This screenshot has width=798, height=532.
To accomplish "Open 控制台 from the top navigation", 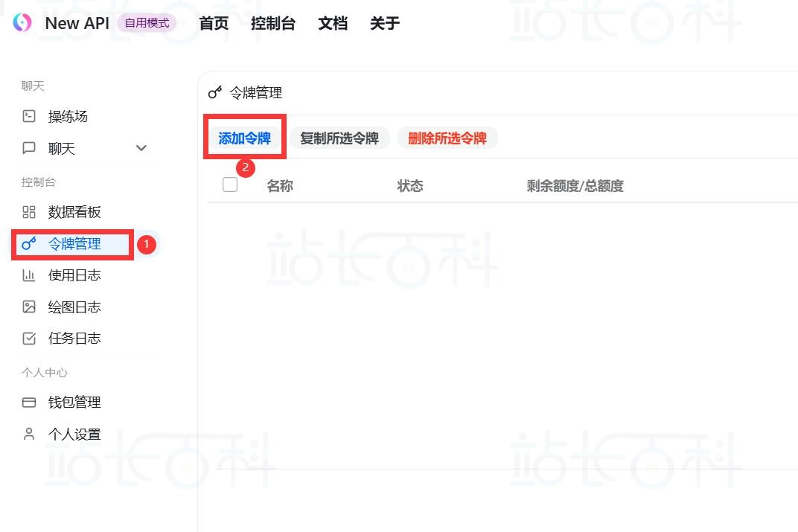I will [x=273, y=23].
